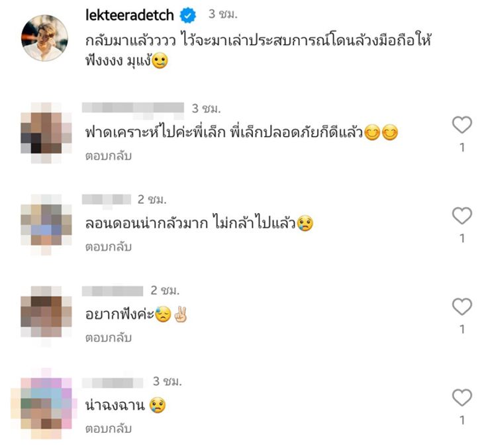Click the blue verified badge next to lekteeradetch
This screenshot has height=448, width=482.
(x=188, y=15)
